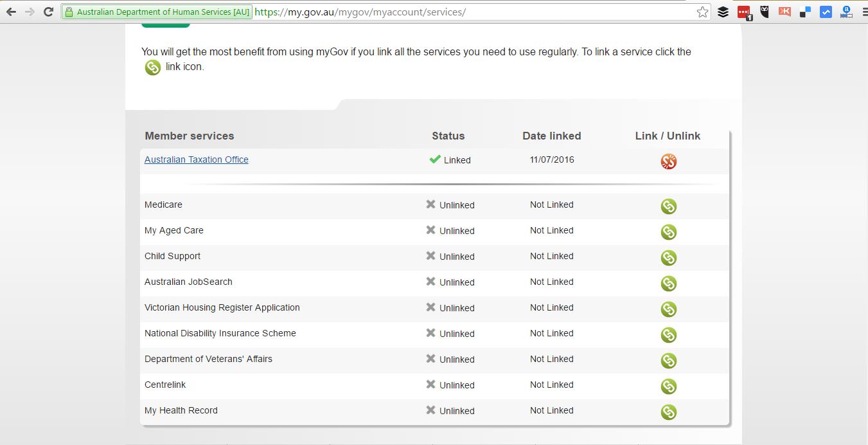Reload the myGov page
The width and height of the screenshot is (868, 445).
coord(48,12)
